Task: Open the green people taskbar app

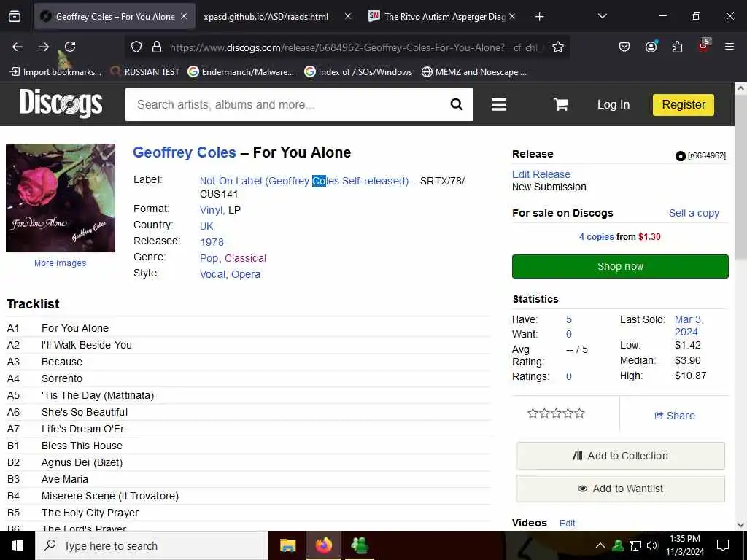Action: [360, 545]
